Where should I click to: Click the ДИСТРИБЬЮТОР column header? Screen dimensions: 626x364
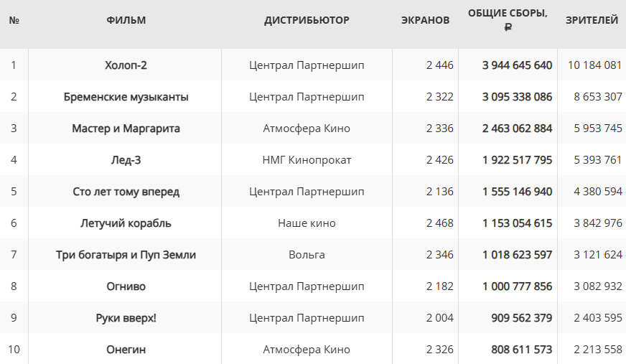pyautogui.click(x=307, y=20)
